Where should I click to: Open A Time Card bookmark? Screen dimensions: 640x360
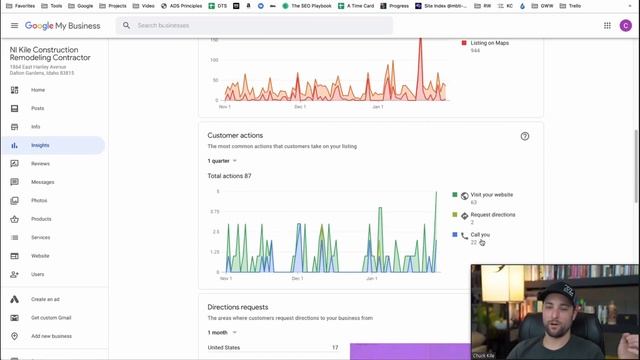(x=356, y=6)
